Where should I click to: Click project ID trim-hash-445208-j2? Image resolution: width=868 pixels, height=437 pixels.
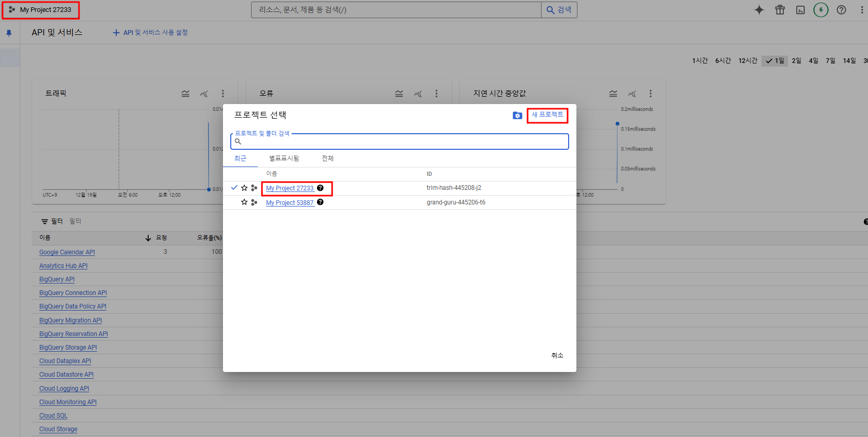coord(454,188)
